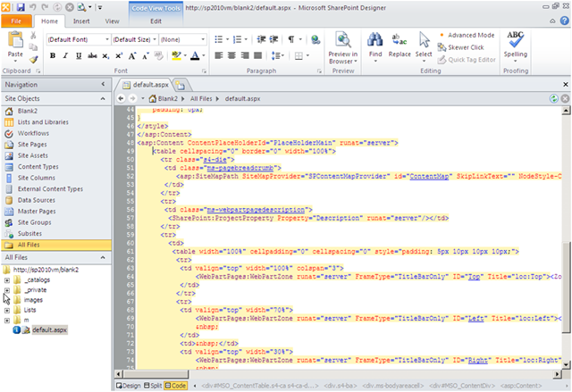Select default.aspx in the file tree
This screenshot has height=392, width=572.
49,330
